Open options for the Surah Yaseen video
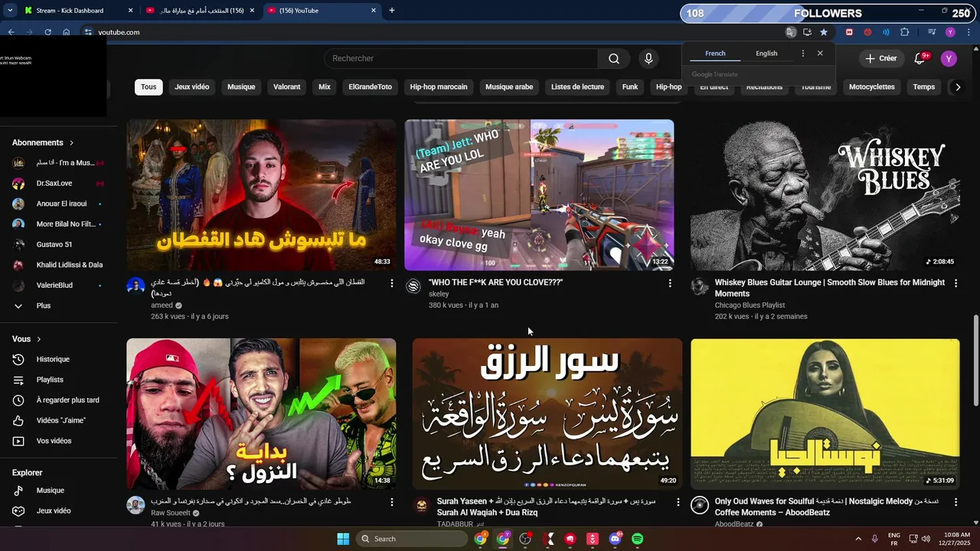Viewport: 980px width, 551px height. [x=678, y=502]
